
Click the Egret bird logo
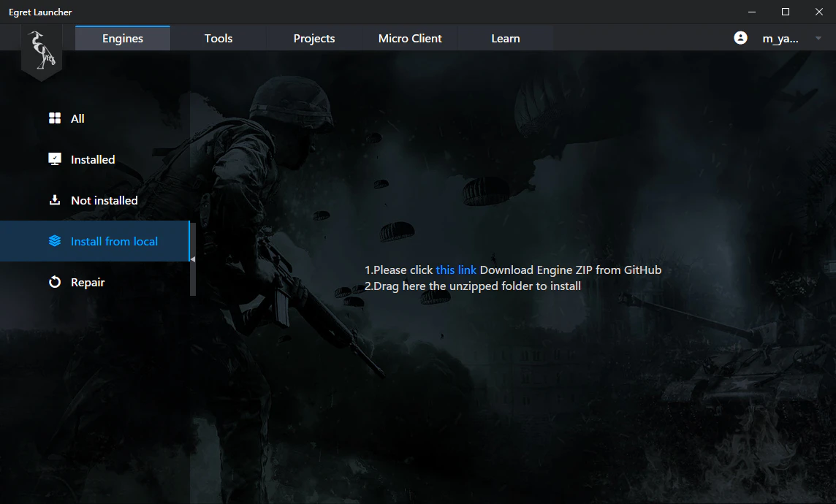click(x=42, y=50)
